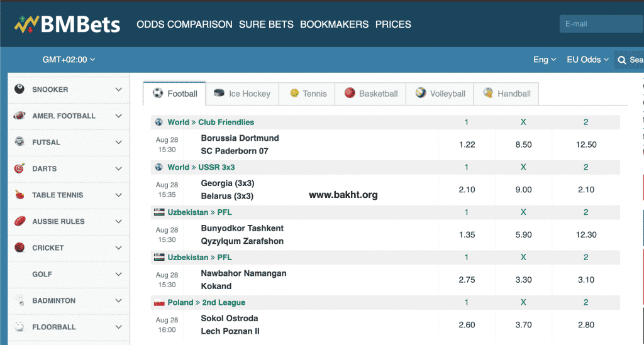The image size is (644, 345).
Task: Click the badminton shuttlecock icon
Action: 19,301
